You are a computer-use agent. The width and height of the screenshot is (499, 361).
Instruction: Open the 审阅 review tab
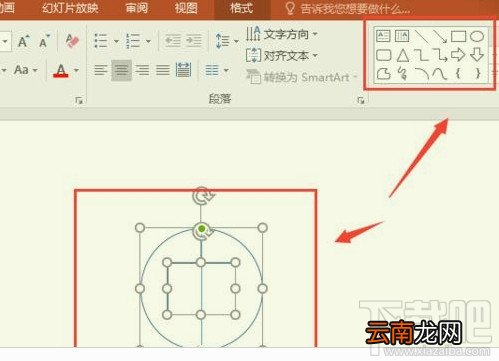click(x=137, y=8)
